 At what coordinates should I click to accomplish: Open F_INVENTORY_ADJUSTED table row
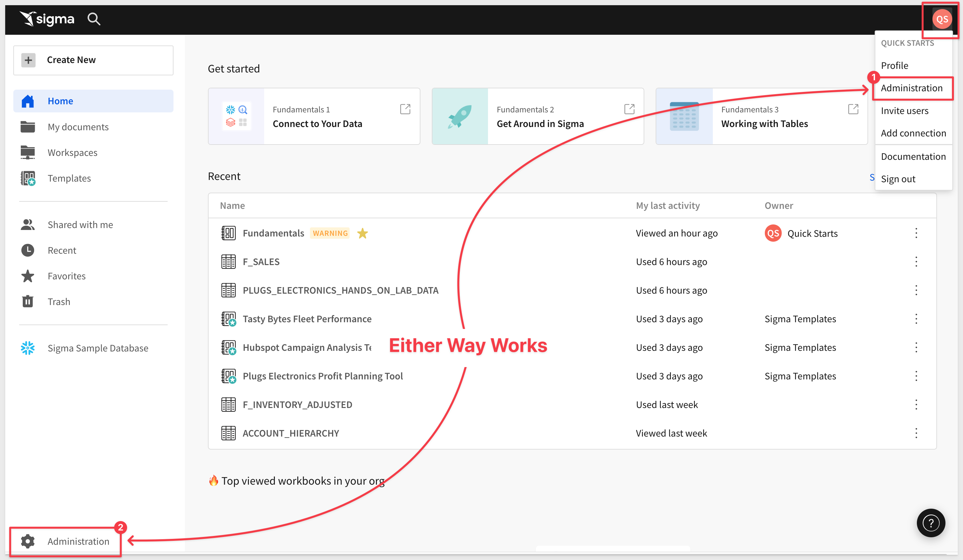click(x=572, y=404)
